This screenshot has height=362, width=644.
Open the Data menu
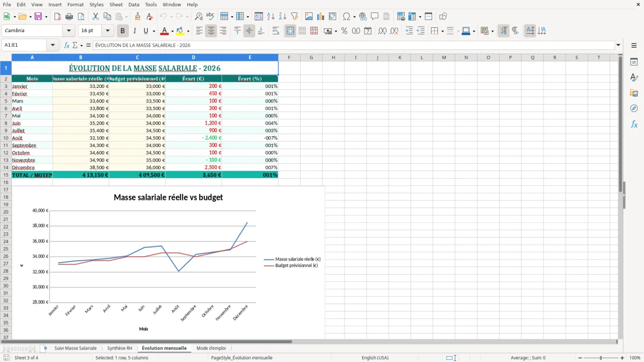tap(134, 4)
